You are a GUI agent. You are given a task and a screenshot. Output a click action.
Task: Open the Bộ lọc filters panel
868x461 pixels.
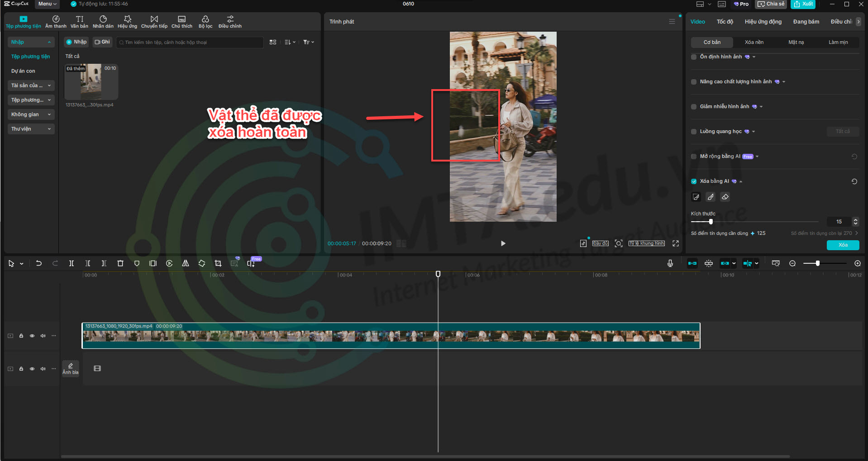pyautogui.click(x=205, y=22)
